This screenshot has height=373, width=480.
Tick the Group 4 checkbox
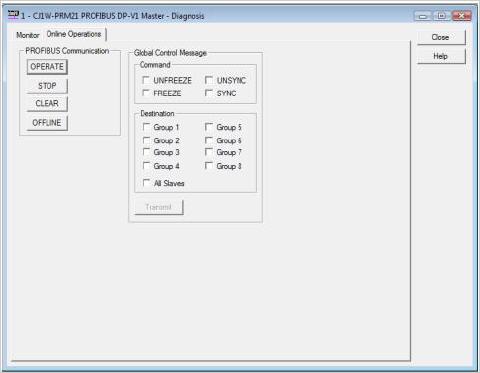coord(146,166)
